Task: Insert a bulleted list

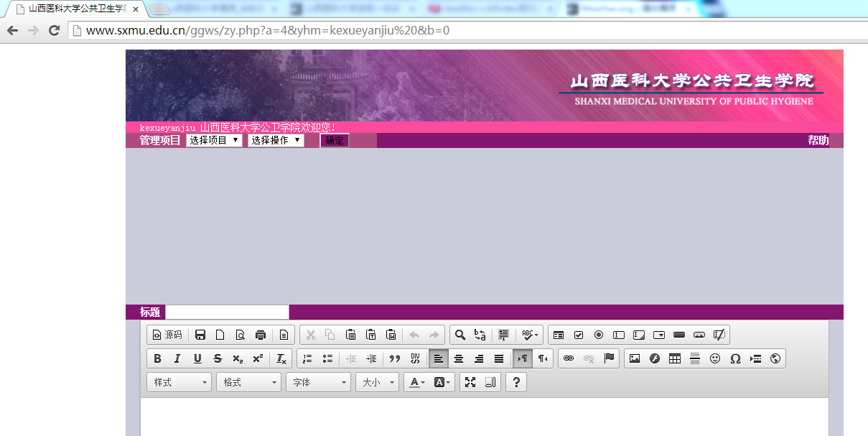Action: pos(327,358)
